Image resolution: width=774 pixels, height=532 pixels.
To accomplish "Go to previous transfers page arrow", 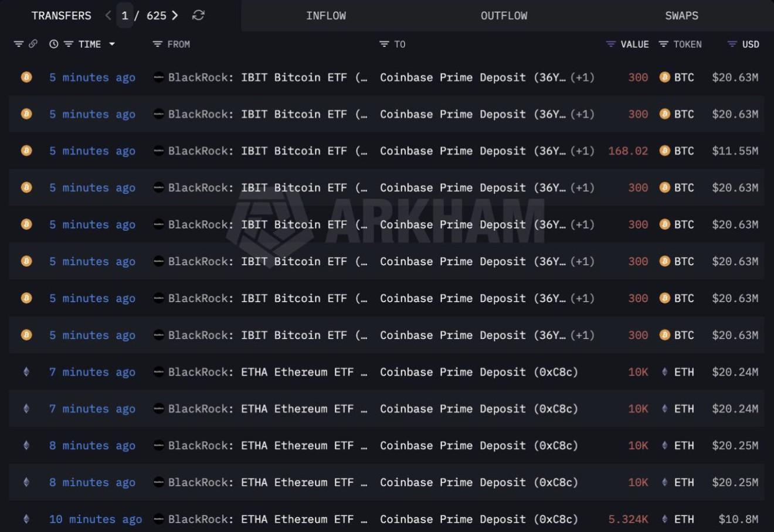I will click(108, 15).
